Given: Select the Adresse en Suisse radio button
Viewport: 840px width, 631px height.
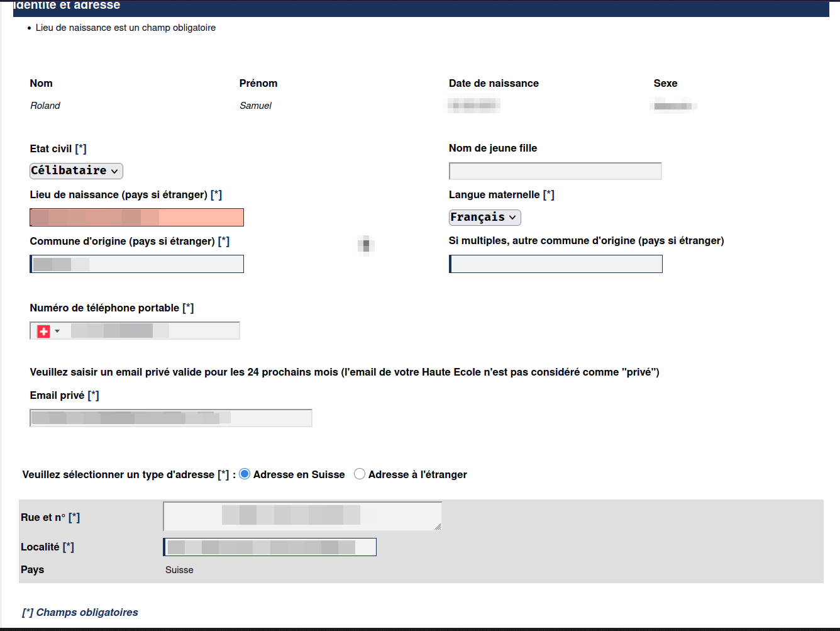Looking at the screenshot, I should click(245, 474).
